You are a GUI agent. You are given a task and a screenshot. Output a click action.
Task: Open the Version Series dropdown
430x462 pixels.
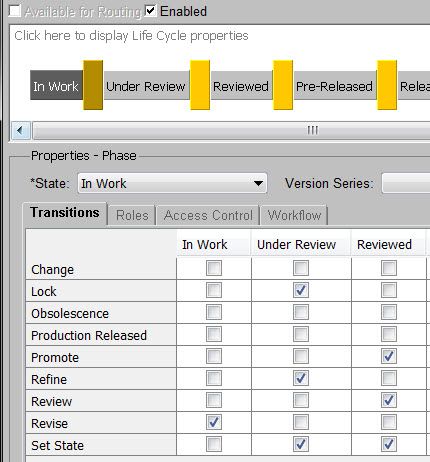pyautogui.click(x=406, y=183)
